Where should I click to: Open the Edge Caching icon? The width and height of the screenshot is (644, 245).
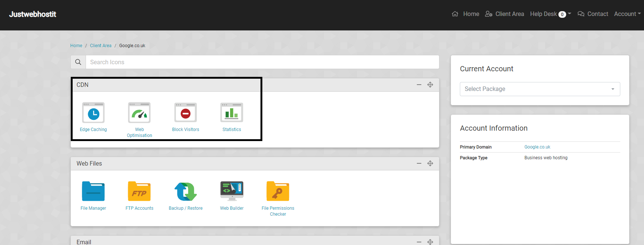point(93,112)
